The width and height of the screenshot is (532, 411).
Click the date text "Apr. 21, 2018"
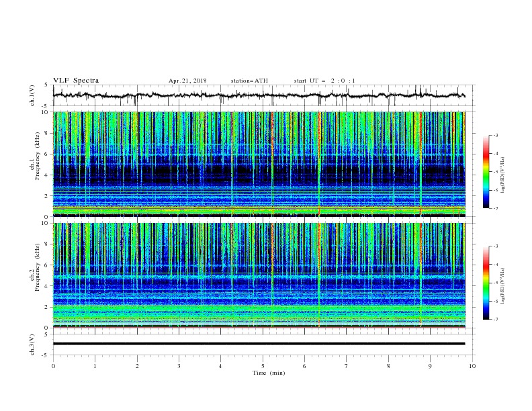pyautogui.click(x=187, y=81)
